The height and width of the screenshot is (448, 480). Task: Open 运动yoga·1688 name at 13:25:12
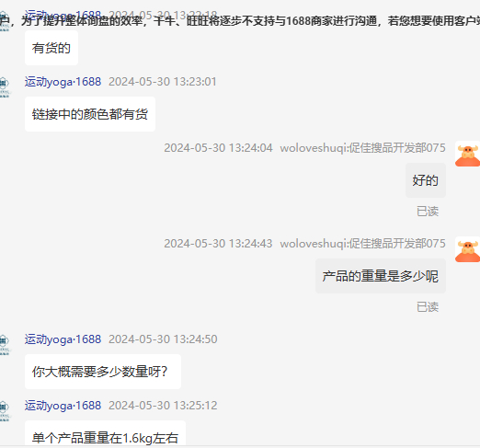[x=63, y=406]
